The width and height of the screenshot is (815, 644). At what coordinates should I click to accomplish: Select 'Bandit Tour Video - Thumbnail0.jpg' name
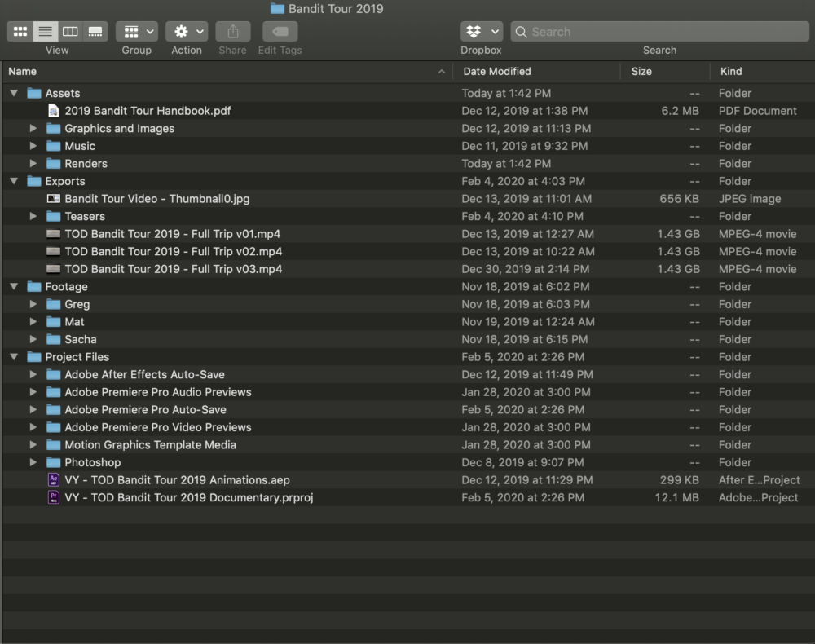(157, 199)
